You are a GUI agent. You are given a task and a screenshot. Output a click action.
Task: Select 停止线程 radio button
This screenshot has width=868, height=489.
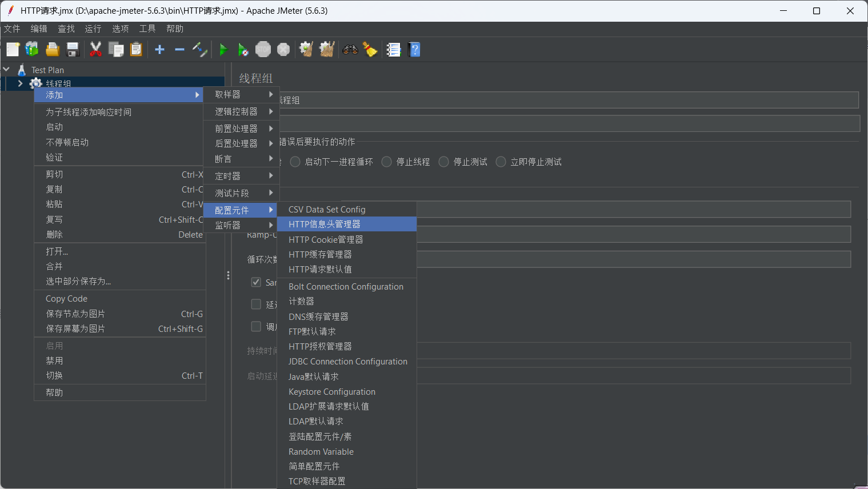click(386, 162)
